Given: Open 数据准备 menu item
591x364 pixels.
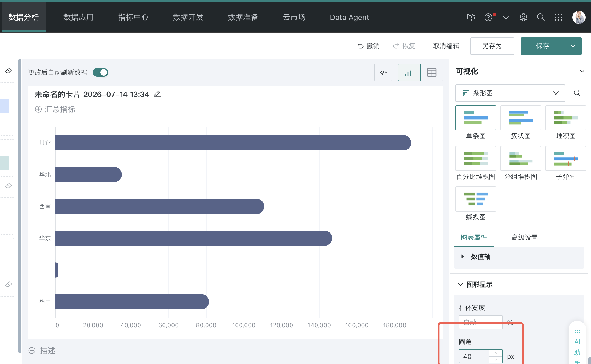Looking at the screenshot, I should pos(243,17).
